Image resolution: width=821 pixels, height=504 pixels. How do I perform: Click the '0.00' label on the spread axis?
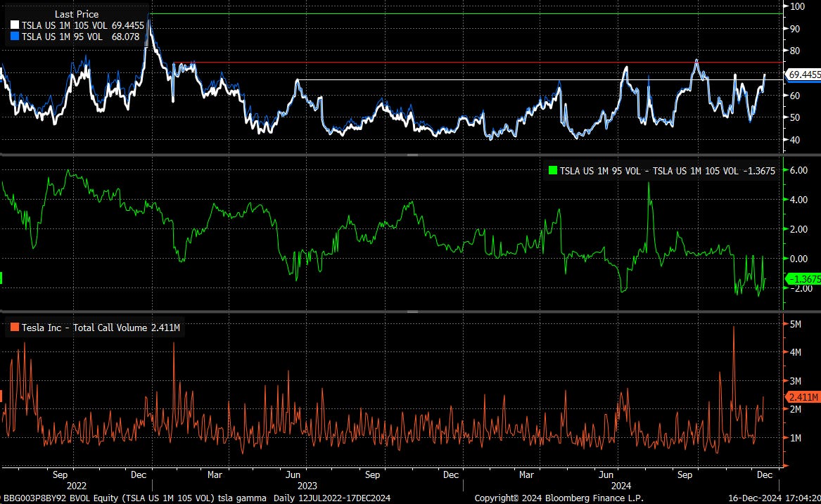coord(798,259)
